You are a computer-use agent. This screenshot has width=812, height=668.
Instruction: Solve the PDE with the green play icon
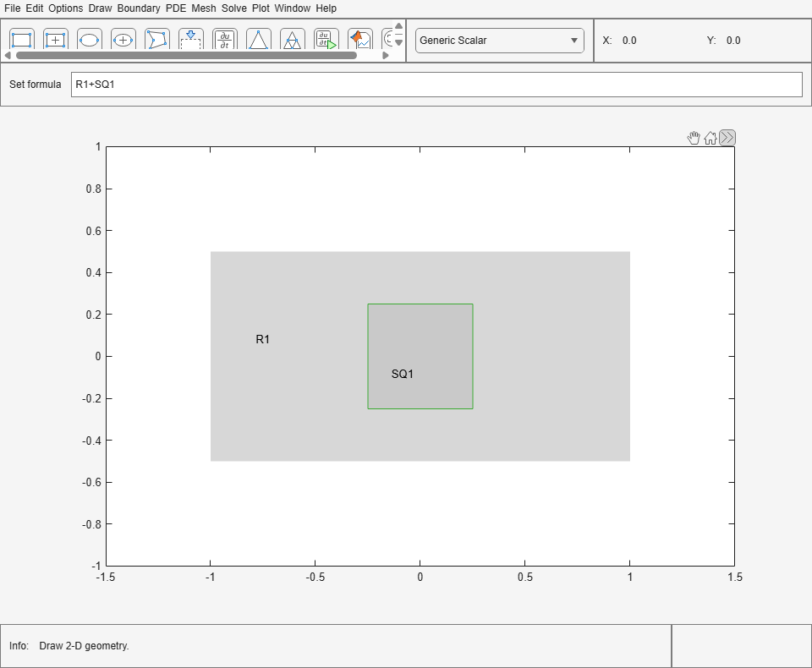326,39
